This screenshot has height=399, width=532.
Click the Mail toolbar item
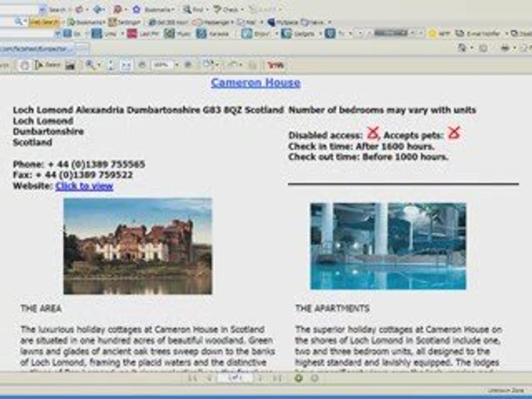coord(247,22)
